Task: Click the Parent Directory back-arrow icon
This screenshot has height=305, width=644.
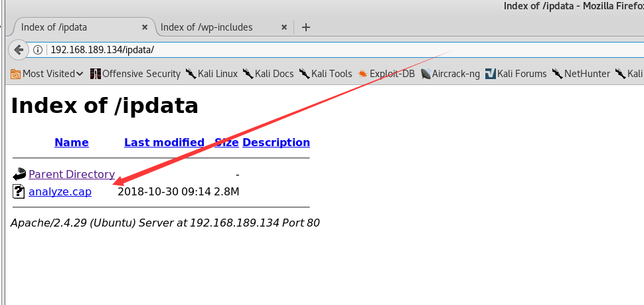Action: point(19,174)
